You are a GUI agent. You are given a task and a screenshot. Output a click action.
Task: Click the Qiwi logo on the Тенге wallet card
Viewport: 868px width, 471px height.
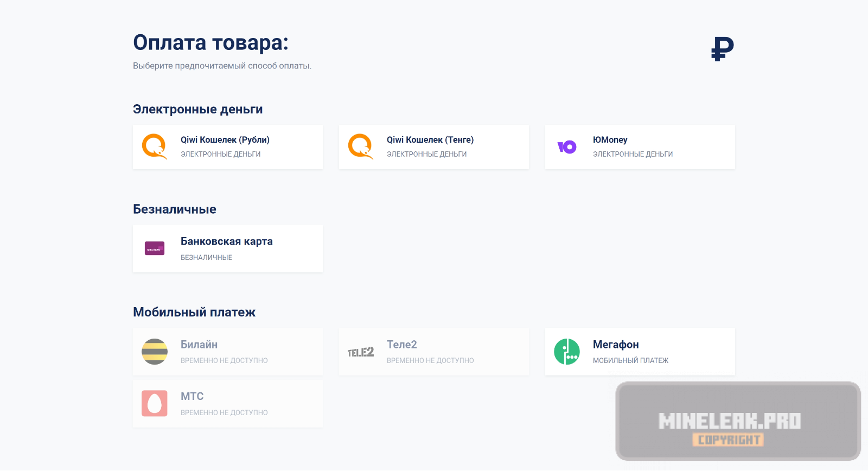(x=360, y=147)
